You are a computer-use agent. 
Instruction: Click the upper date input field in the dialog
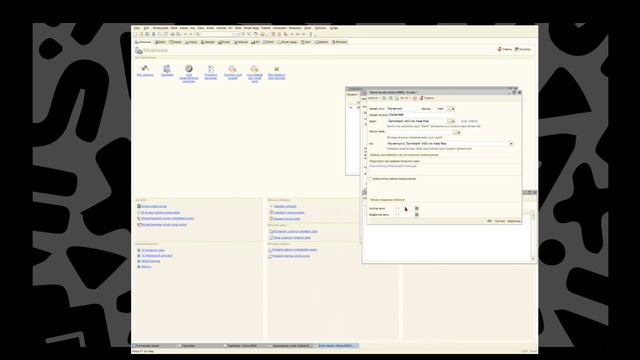(403, 209)
